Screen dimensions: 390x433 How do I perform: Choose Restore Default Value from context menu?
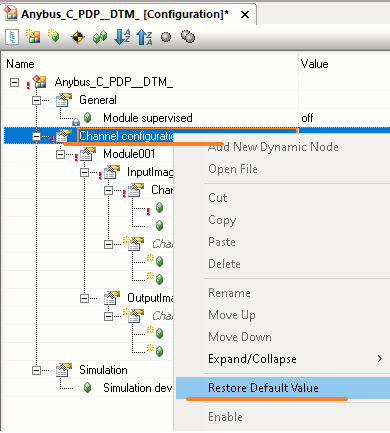tap(283, 388)
